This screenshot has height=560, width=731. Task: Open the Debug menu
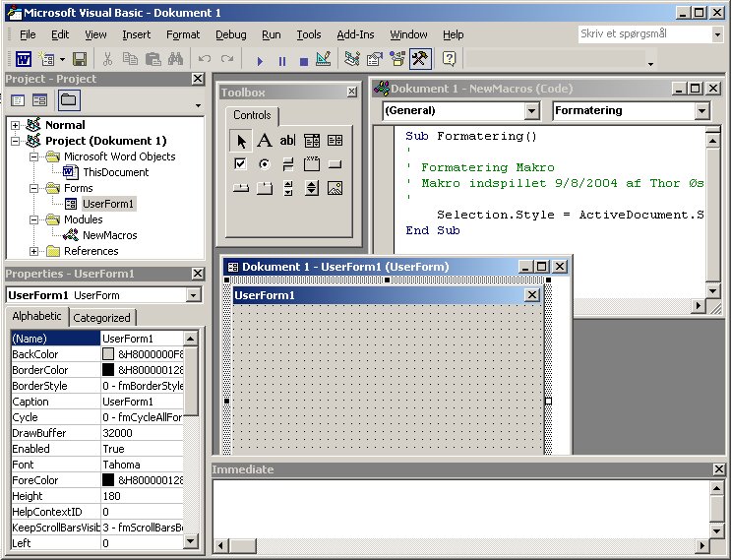tap(231, 34)
